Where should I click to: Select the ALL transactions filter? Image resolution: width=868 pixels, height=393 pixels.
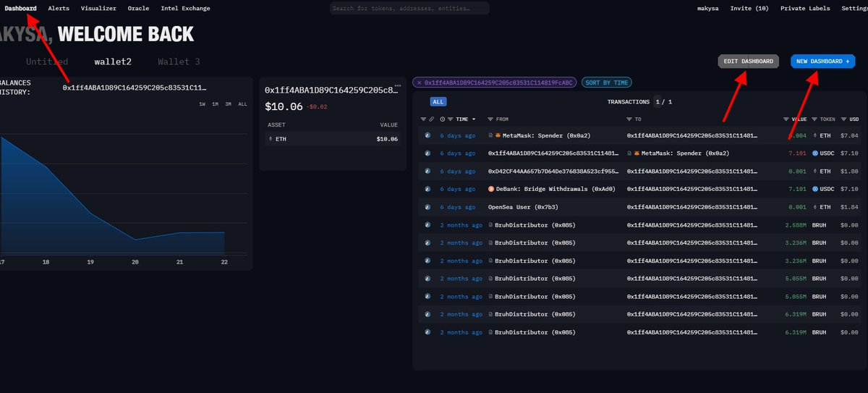click(438, 102)
